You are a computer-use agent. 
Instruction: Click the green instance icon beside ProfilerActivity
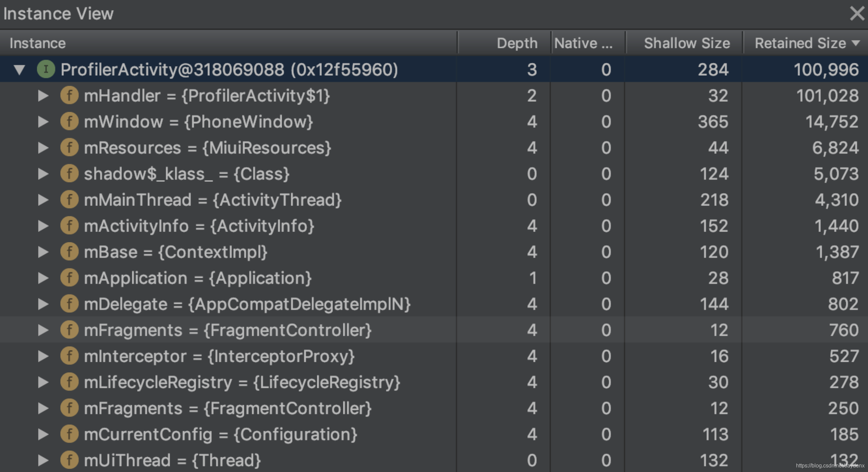pyautogui.click(x=46, y=69)
